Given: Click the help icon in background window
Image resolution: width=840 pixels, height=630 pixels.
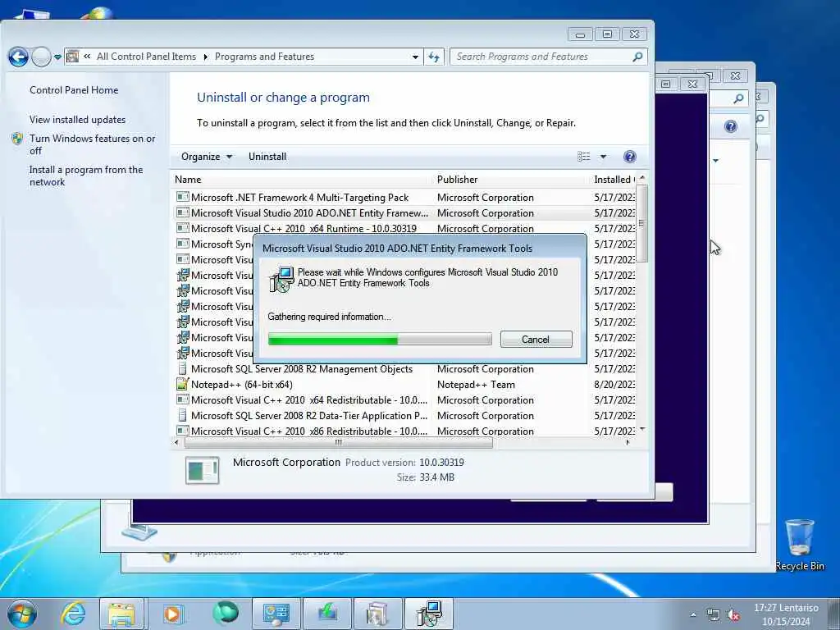Looking at the screenshot, I should point(731,126).
